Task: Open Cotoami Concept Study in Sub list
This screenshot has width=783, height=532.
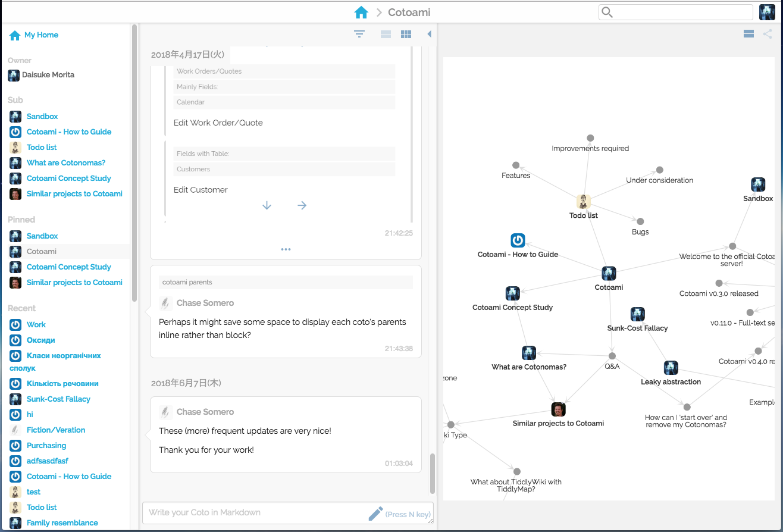Action: (69, 179)
